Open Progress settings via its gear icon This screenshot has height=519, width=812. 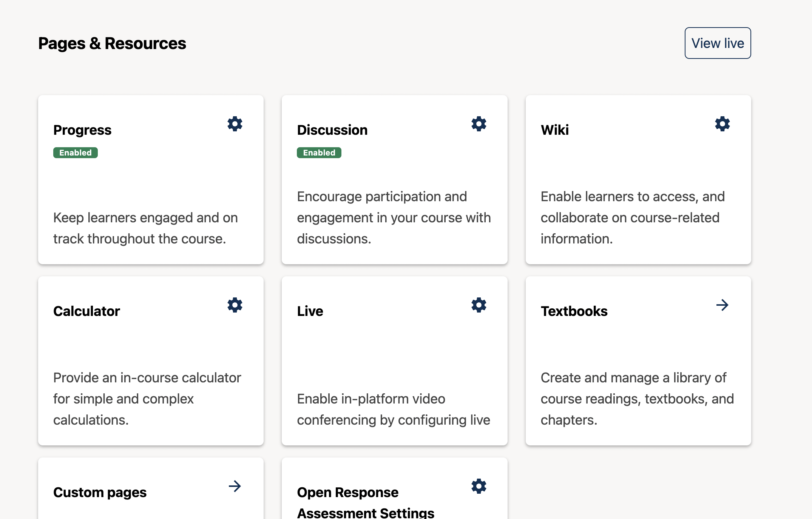(x=235, y=124)
